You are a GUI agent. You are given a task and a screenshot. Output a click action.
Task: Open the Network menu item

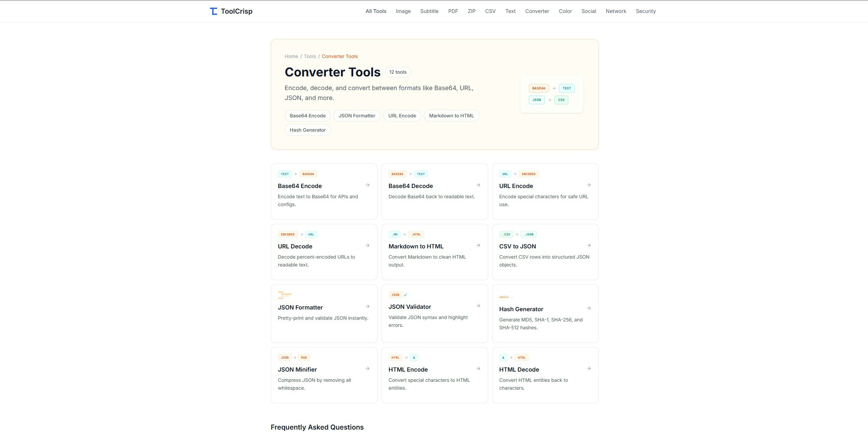tap(616, 11)
